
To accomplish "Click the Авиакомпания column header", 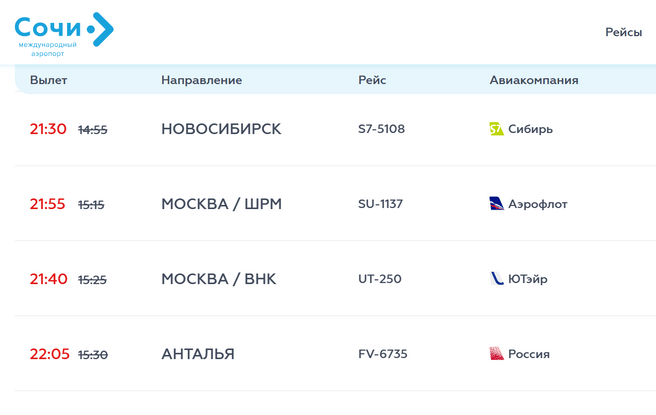I will point(534,80).
